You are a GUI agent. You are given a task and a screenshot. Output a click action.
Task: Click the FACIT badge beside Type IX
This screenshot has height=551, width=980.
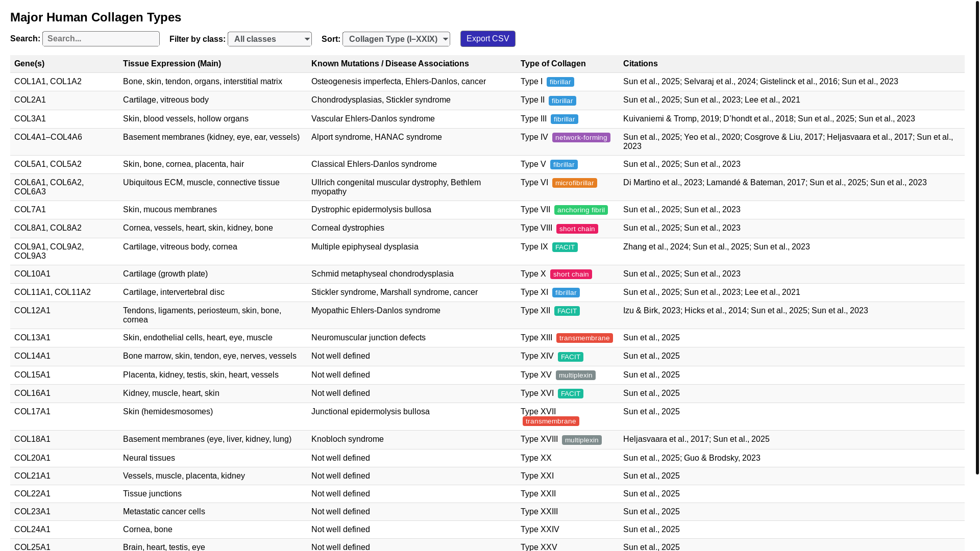click(565, 247)
